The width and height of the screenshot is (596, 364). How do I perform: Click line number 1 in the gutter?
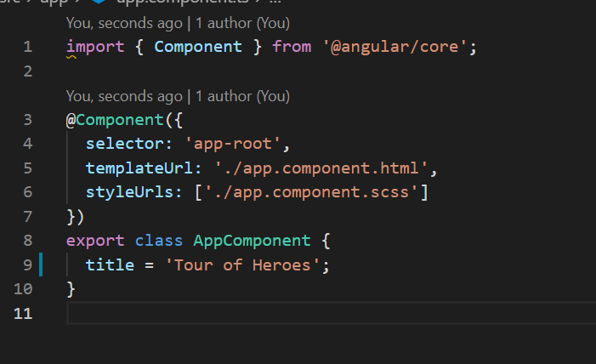28,47
